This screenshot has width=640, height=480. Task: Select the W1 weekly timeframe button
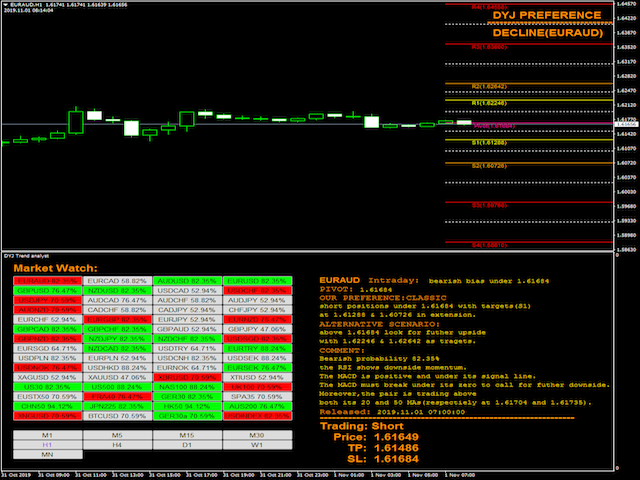pyautogui.click(x=256, y=445)
